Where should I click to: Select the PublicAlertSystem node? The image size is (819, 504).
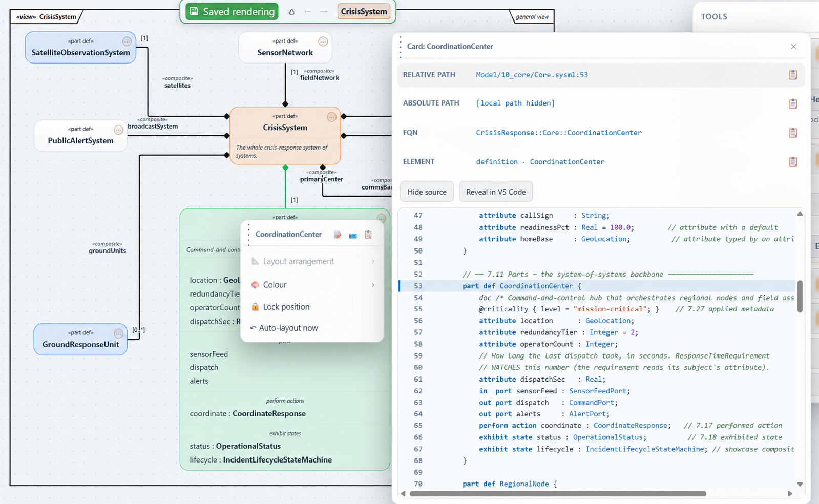click(x=80, y=136)
